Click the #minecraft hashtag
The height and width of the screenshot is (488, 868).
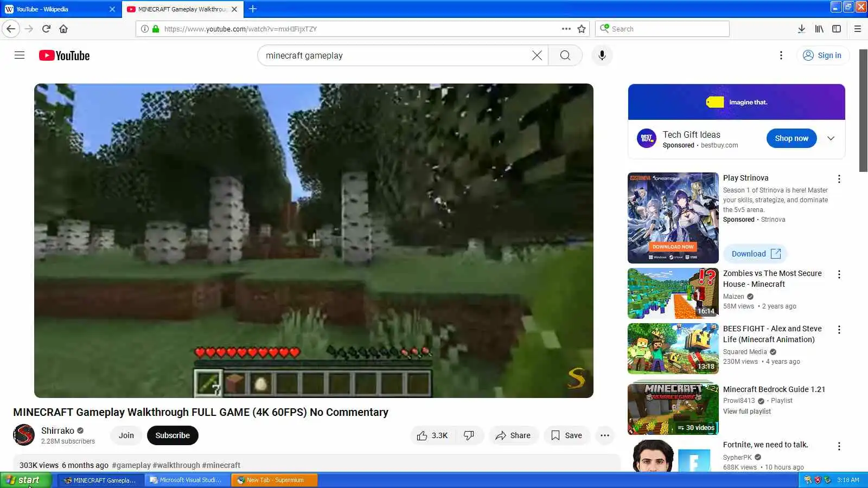coord(221,465)
